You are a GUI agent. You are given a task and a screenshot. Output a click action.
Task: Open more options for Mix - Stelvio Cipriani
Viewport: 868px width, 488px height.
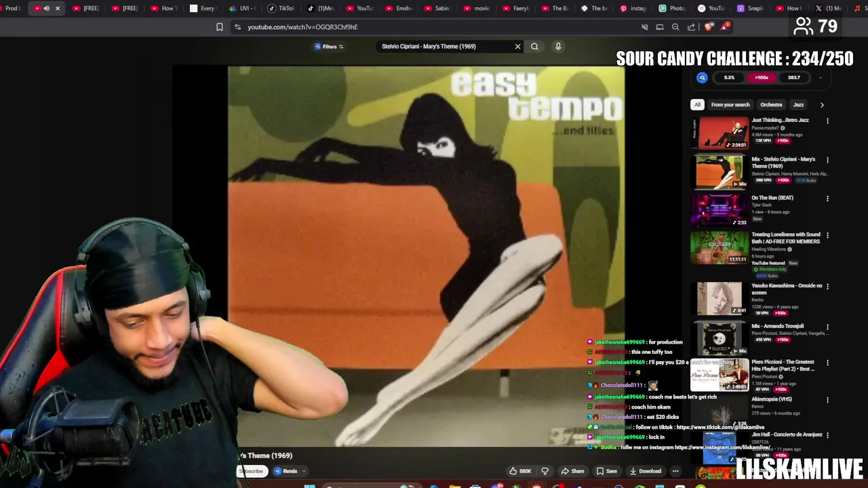coord(827,160)
